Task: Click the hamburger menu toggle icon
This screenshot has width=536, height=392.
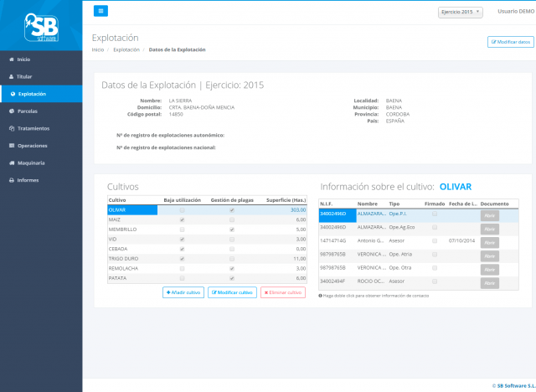Action: point(100,11)
